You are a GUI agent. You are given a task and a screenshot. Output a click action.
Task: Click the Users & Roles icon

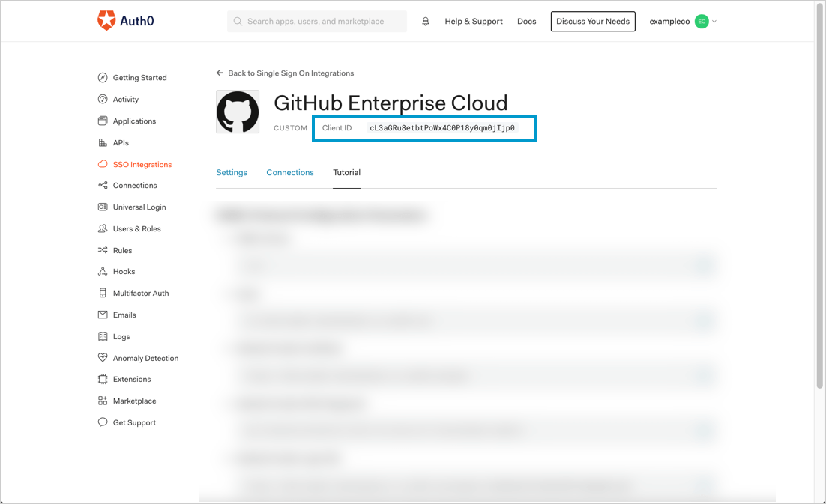[x=103, y=228]
